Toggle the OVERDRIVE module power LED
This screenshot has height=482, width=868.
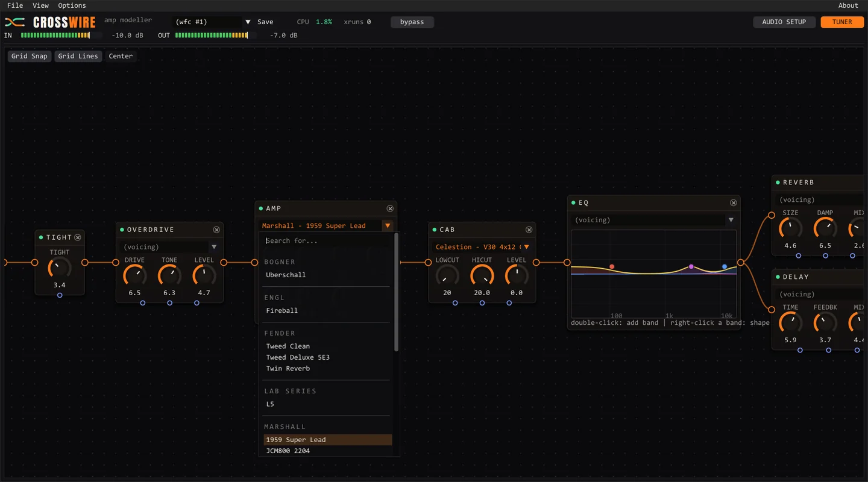point(122,230)
